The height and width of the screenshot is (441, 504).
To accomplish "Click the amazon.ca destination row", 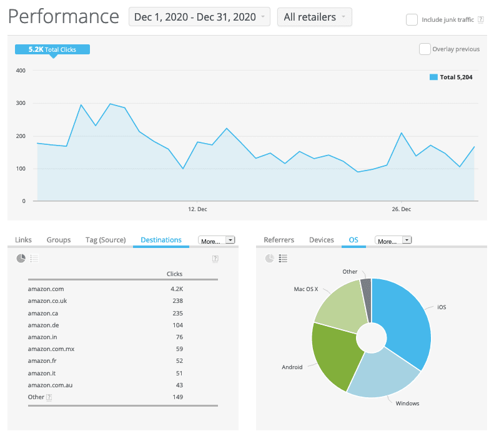I will 123,313.
